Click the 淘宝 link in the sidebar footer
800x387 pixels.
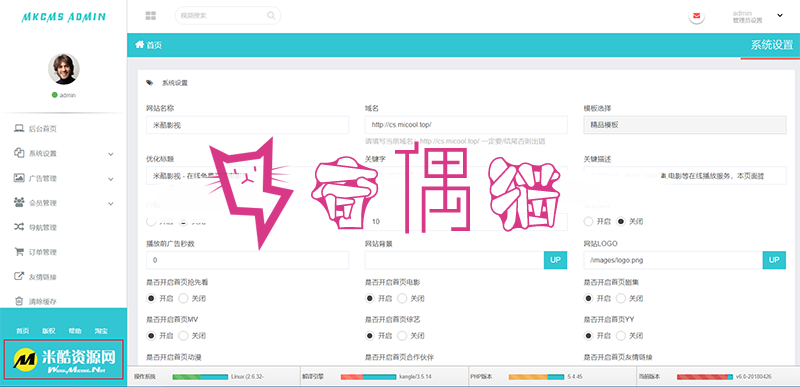(101, 331)
